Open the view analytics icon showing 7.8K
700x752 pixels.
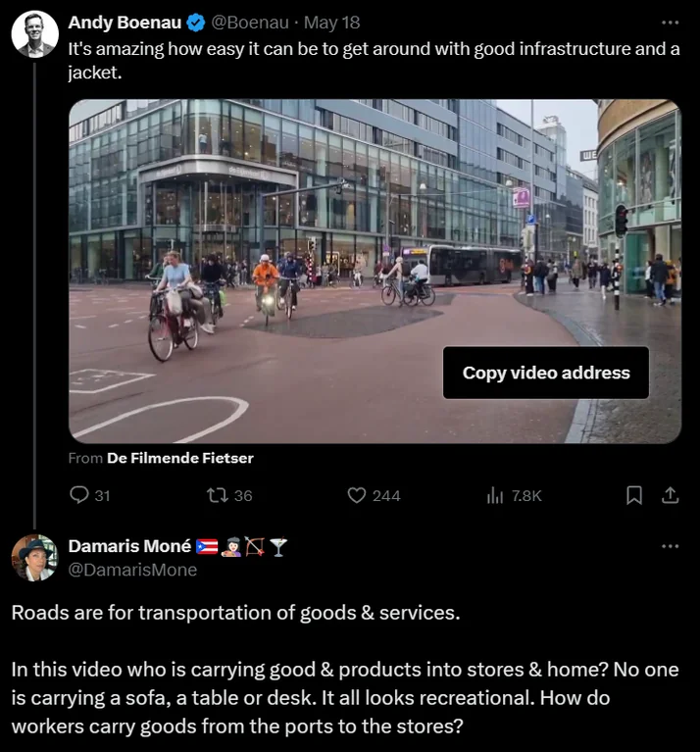click(x=495, y=495)
